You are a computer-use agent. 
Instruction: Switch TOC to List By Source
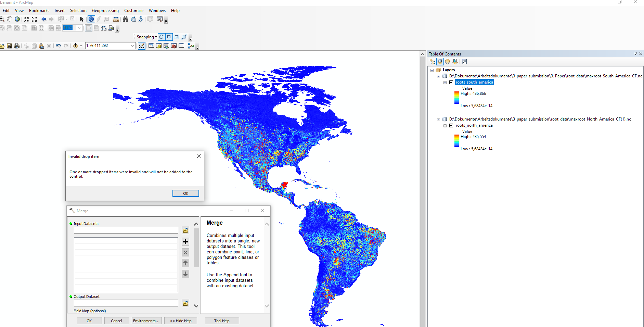[440, 62]
